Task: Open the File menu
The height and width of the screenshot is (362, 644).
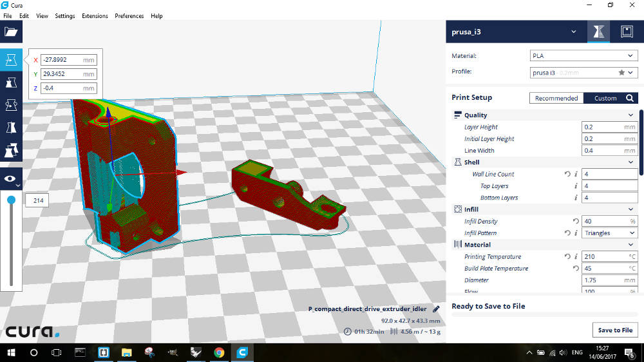Action: [7, 15]
